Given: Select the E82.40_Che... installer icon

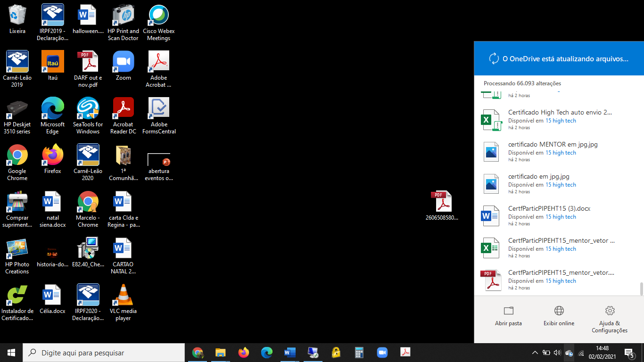Looking at the screenshot, I should [88, 252].
